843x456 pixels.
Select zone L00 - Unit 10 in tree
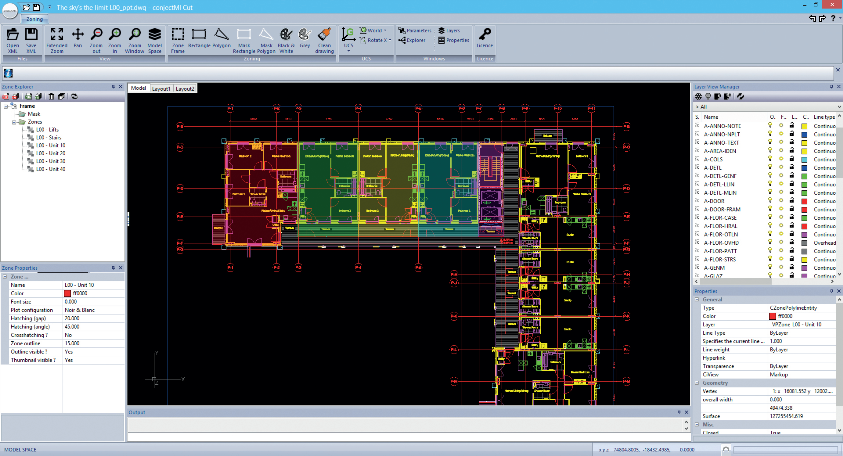(51, 145)
